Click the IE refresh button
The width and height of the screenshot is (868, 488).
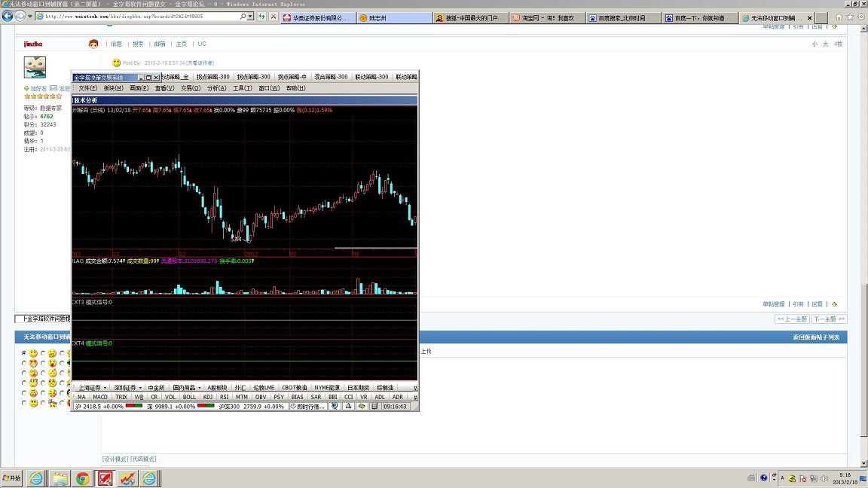(x=261, y=16)
